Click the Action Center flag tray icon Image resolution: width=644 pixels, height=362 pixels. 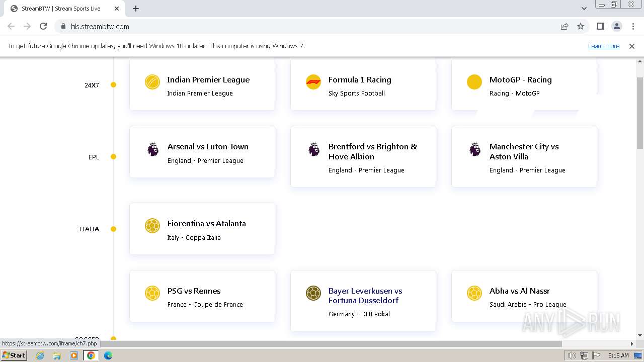(596, 355)
